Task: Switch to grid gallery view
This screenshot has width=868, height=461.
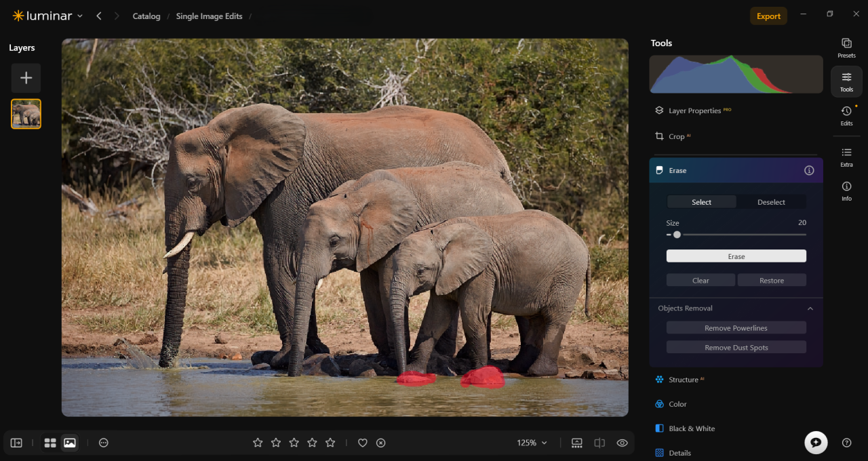Action: [50, 443]
